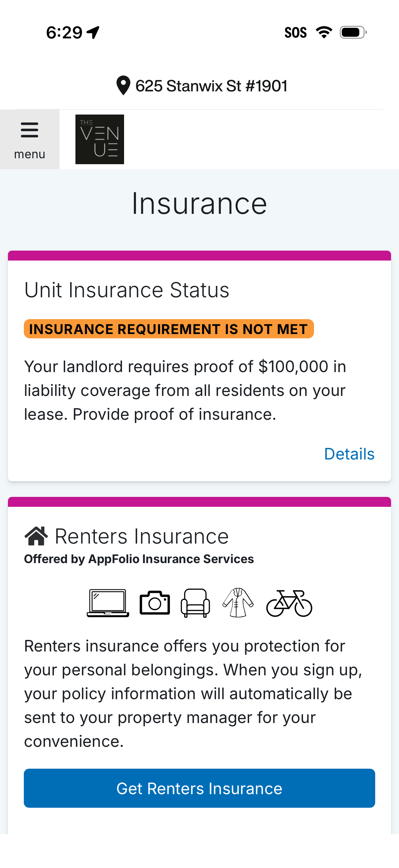
Task: Tap the house icon beside Renters Insurance
Action: click(36, 536)
